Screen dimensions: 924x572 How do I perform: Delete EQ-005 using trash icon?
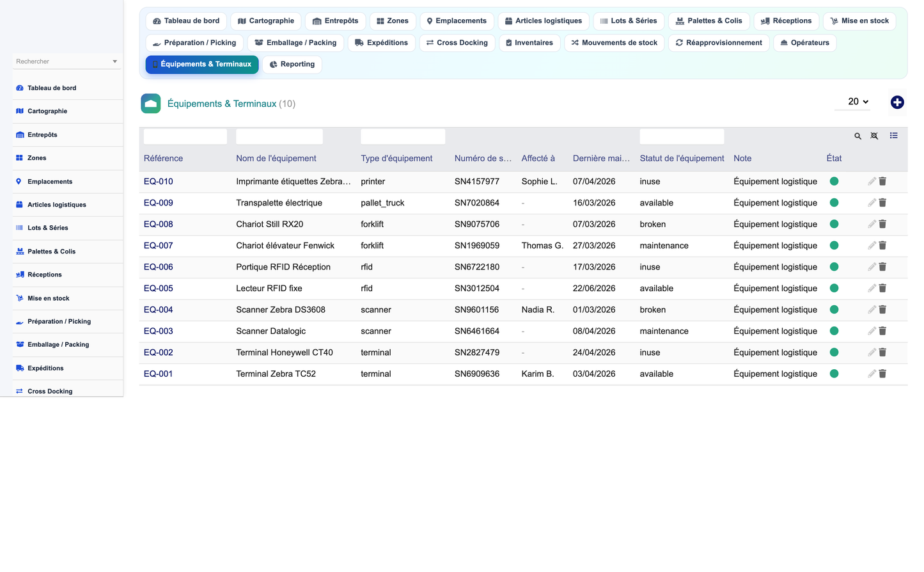click(882, 289)
